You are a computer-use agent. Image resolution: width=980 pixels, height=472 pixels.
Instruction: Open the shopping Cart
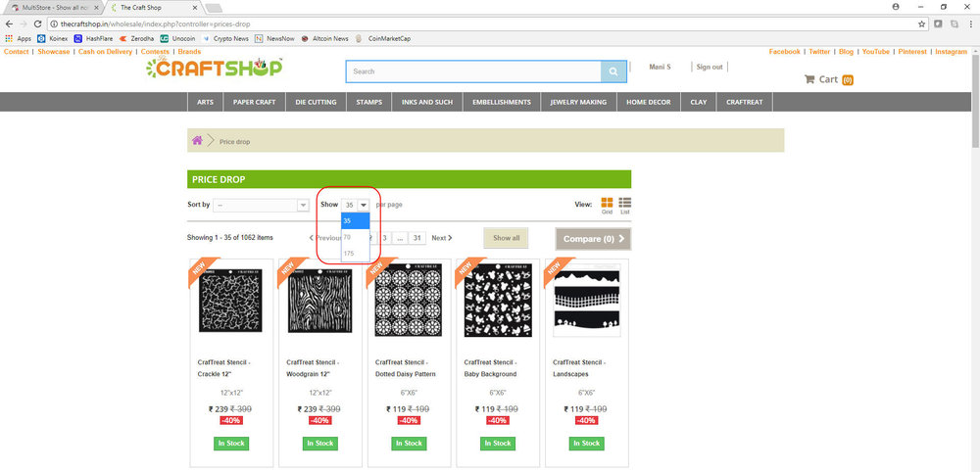(x=828, y=79)
